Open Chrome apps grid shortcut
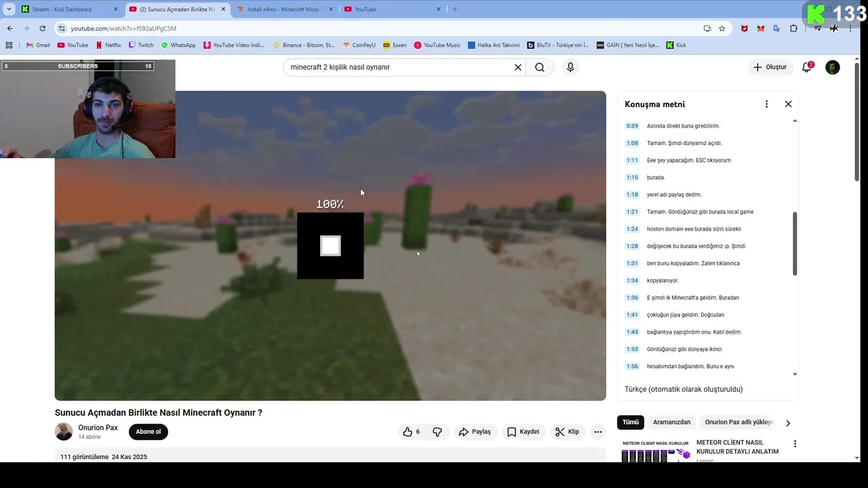 click(x=9, y=45)
